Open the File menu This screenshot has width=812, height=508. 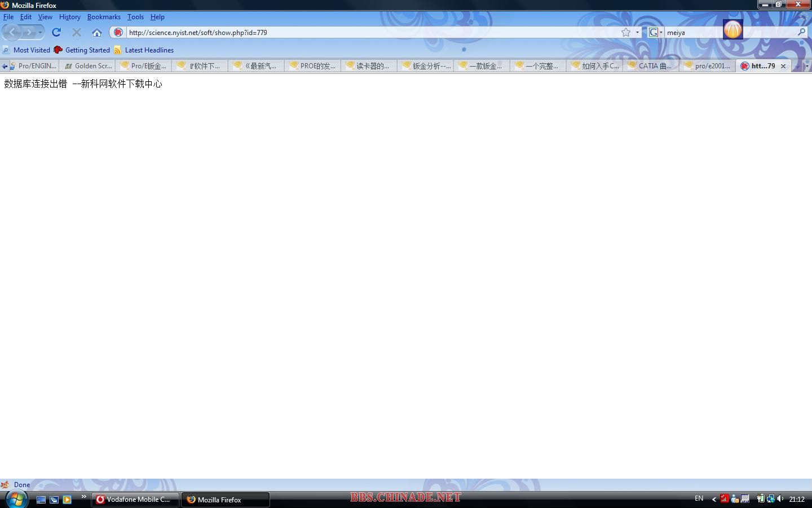[x=8, y=17]
